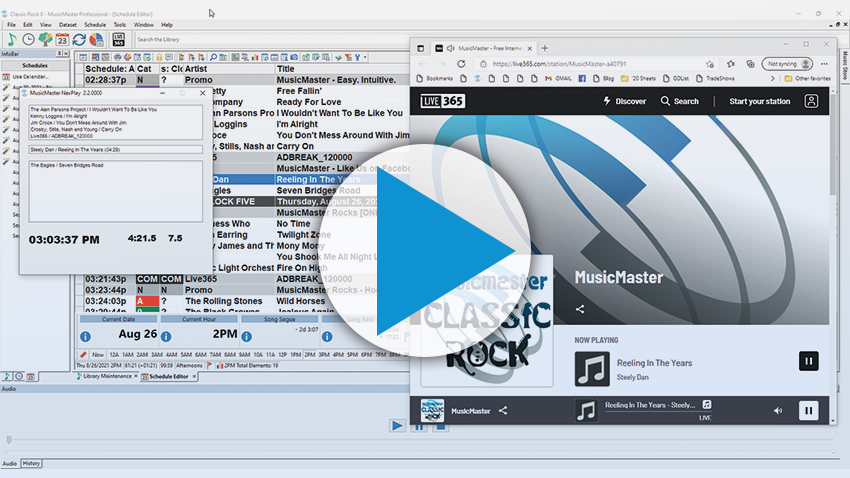Open the Other favorites folder
850x478 pixels.
[806, 78]
